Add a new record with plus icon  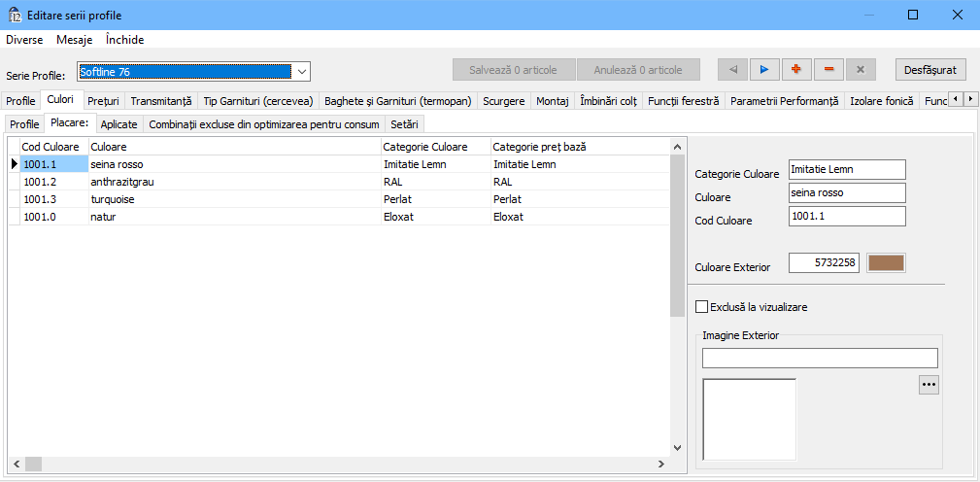pos(796,70)
